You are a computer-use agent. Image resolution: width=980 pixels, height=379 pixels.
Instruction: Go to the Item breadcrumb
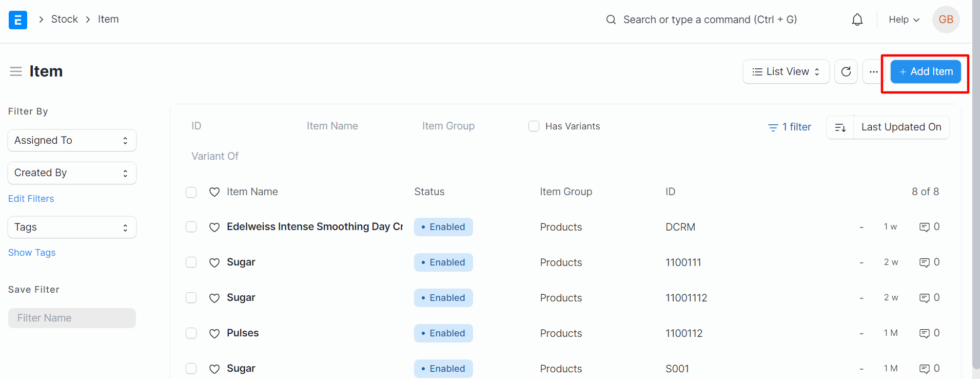[108, 19]
